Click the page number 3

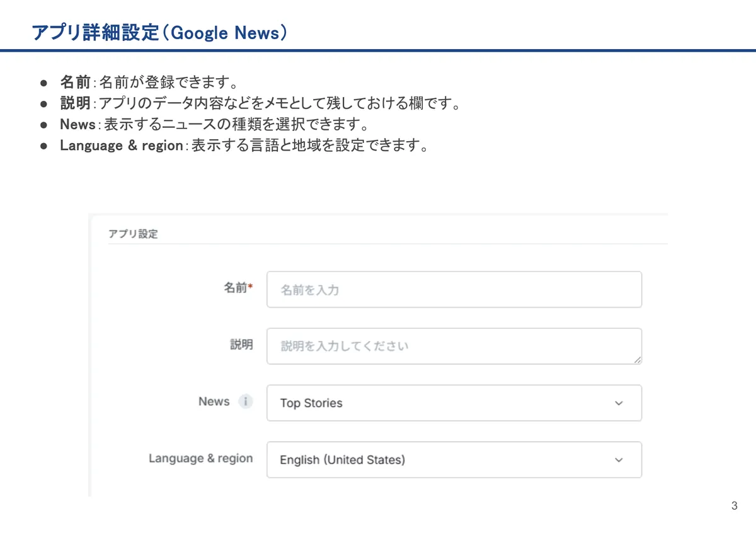(x=735, y=506)
